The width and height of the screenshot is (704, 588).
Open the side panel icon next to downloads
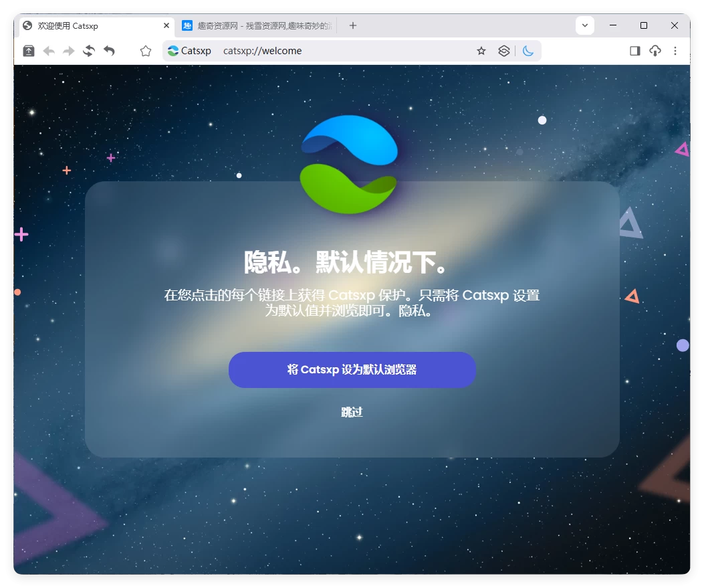point(634,50)
